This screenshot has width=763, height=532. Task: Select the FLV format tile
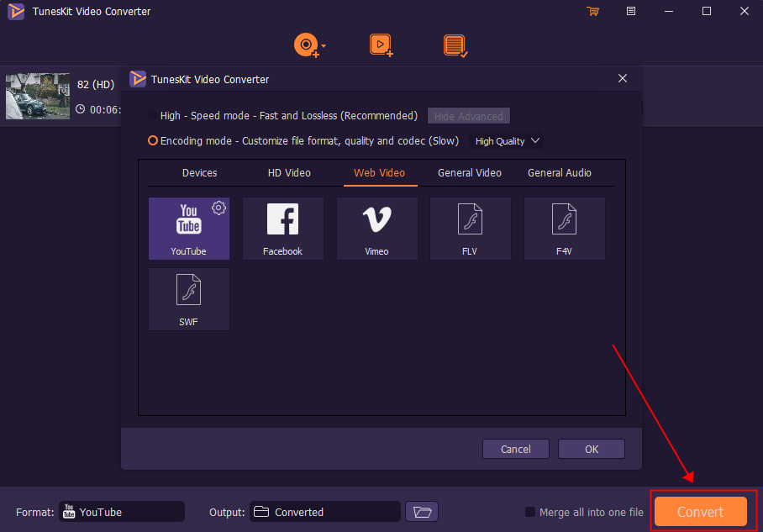tap(470, 229)
